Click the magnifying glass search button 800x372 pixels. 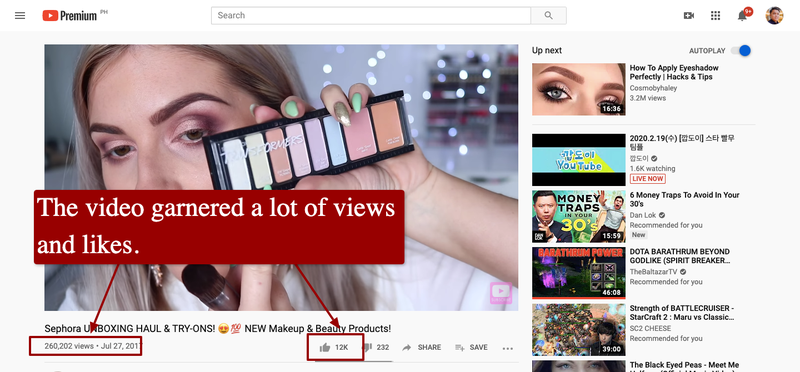coord(548,15)
